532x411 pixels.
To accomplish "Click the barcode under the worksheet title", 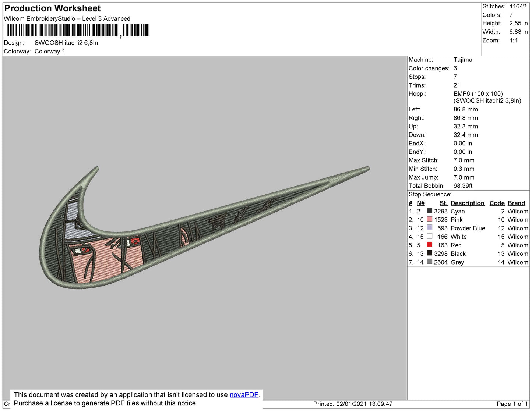I will pos(77,30).
